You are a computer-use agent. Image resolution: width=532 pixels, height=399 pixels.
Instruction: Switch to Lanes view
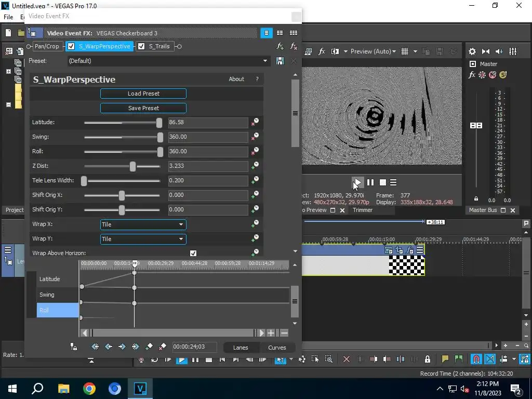click(x=241, y=348)
